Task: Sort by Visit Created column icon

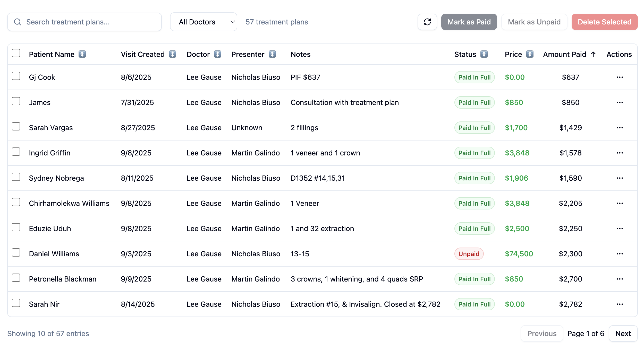Action: pyautogui.click(x=172, y=54)
